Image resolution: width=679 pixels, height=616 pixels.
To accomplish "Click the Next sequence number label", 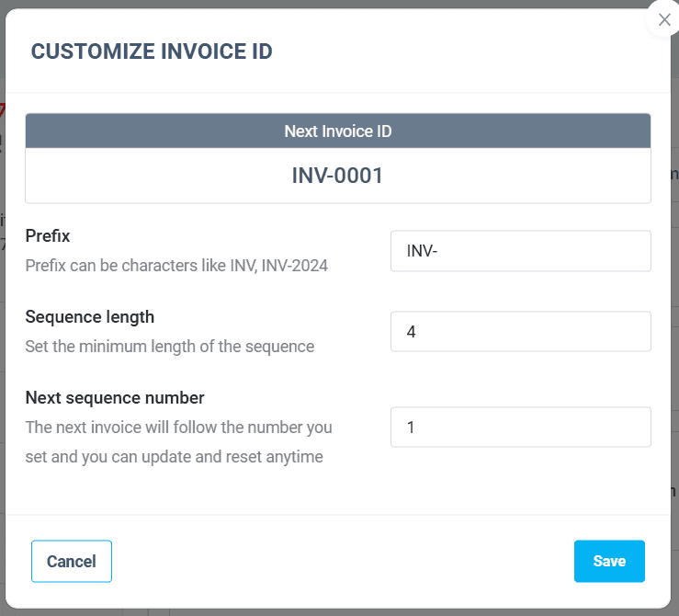I will pos(115,398).
